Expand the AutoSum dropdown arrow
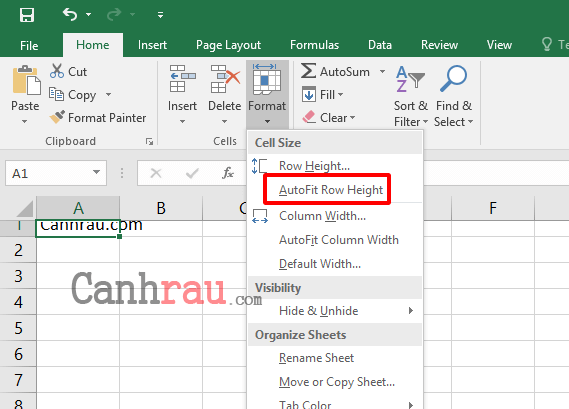Image resolution: width=569 pixels, height=409 pixels. [382, 71]
